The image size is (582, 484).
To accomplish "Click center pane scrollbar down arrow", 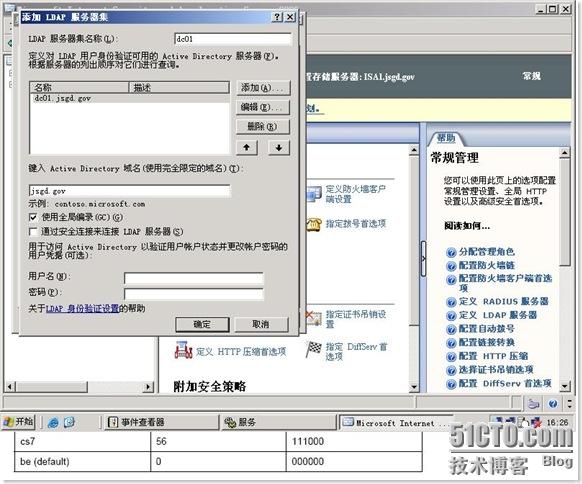I will pos(414,387).
